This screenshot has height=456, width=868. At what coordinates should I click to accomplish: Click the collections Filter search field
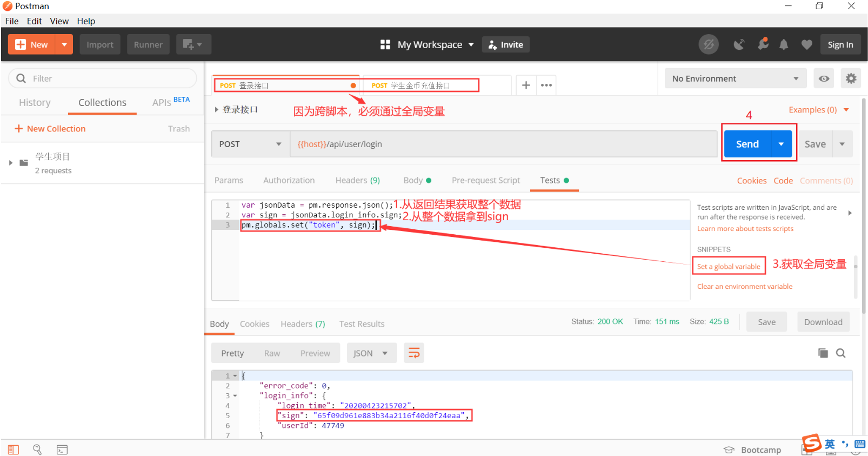click(x=103, y=78)
